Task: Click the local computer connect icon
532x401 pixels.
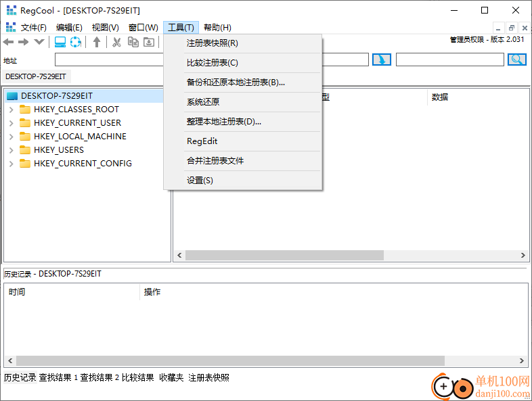Action: pos(60,42)
